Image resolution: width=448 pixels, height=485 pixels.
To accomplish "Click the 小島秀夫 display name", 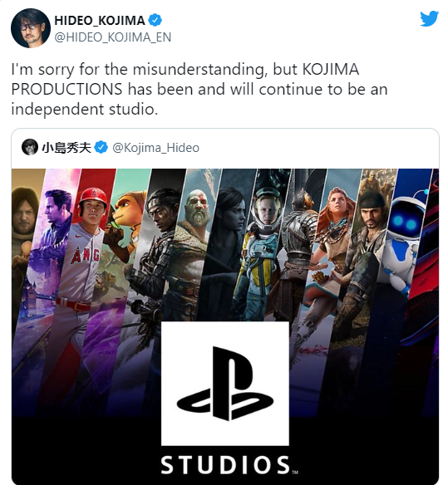I will 66,148.
